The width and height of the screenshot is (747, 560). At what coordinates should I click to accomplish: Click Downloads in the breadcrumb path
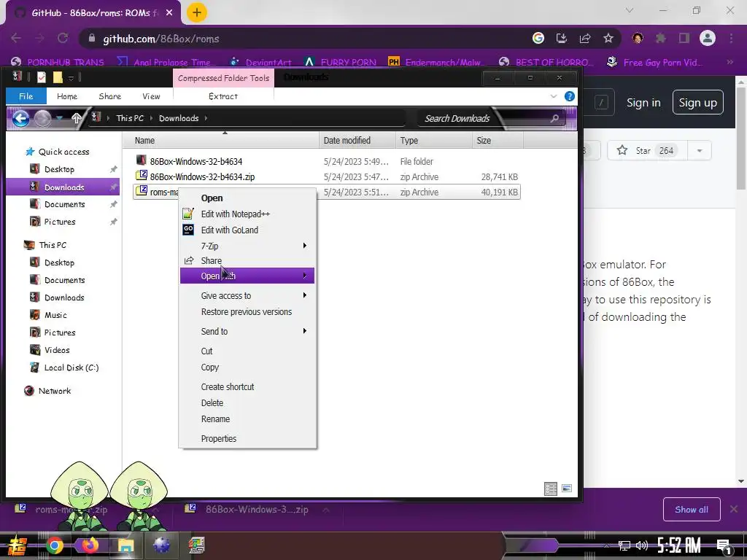tap(179, 118)
